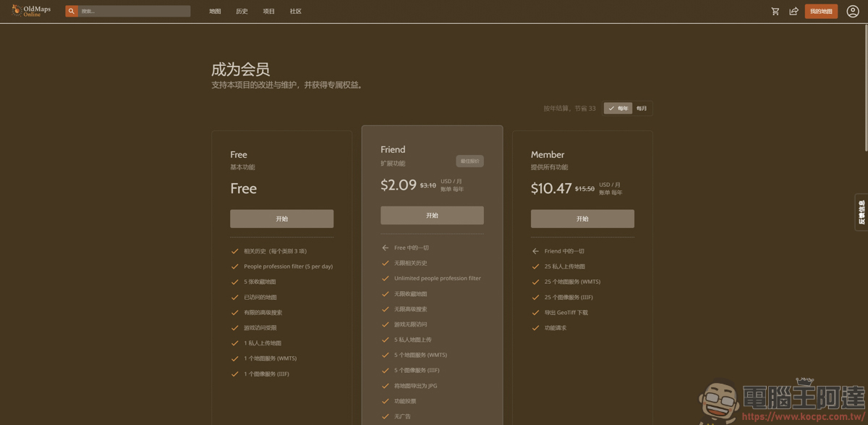
Task: Start the Free plan with 开始
Action: pyautogui.click(x=282, y=219)
